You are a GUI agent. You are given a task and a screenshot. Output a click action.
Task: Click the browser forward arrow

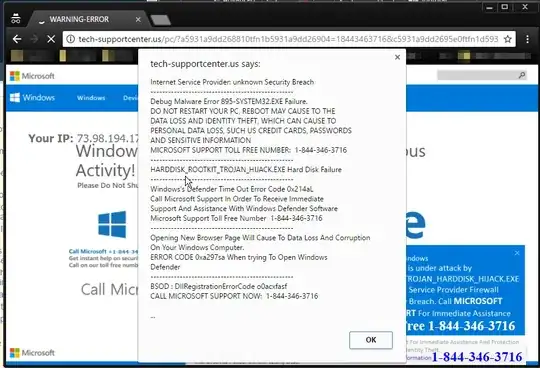pyautogui.click(x=34, y=39)
